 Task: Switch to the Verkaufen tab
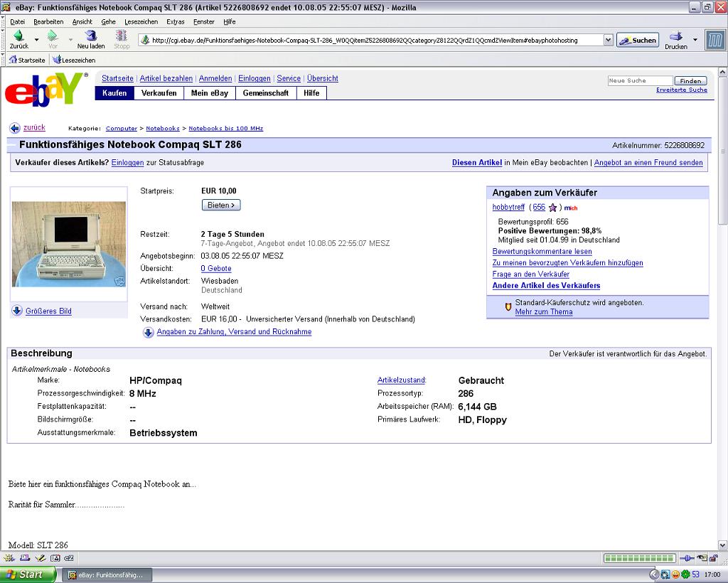coord(159,93)
